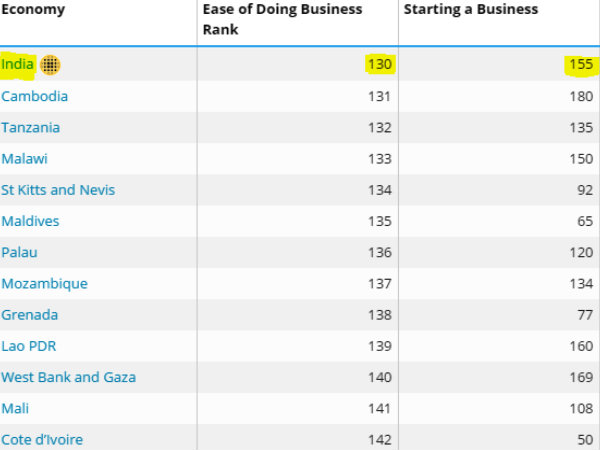The width and height of the screenshot is (600, 450).
Task: Click India's highlighted Starting a Business value 155
Action: (x=580, y=66)
